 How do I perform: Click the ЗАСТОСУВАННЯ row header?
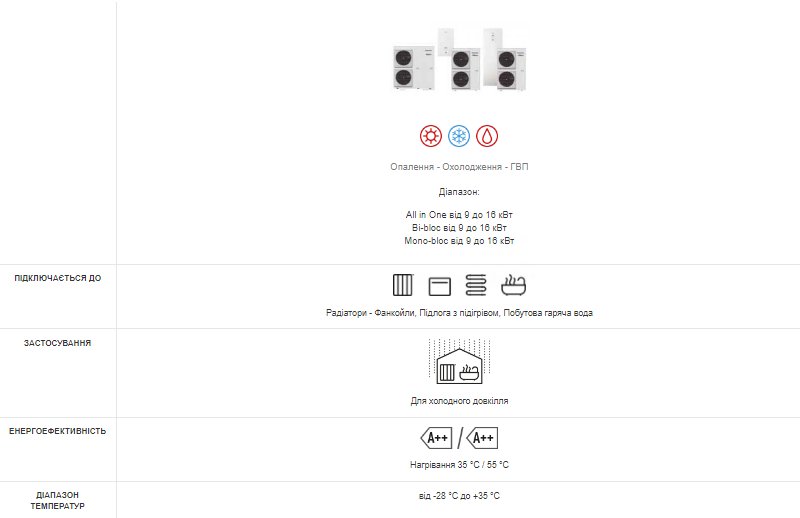58,343
